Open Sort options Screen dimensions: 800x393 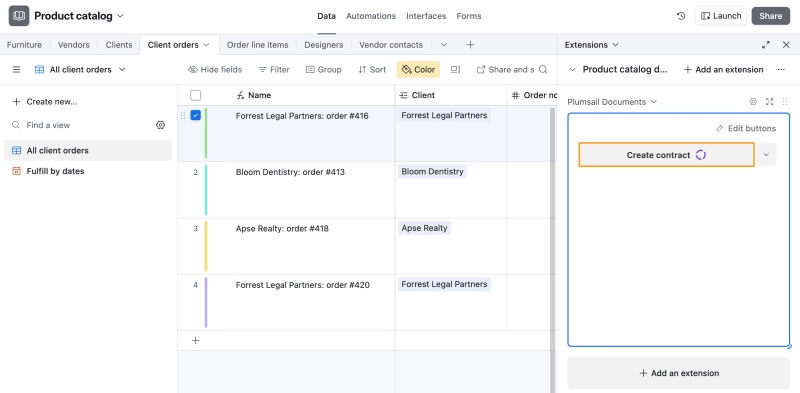[x=372, y=69]
